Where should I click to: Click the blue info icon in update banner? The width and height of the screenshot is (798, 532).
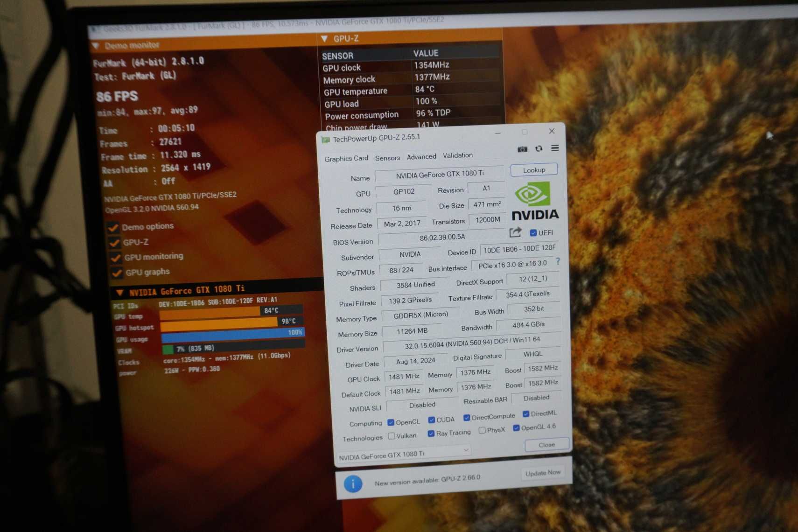coord(353,484)
